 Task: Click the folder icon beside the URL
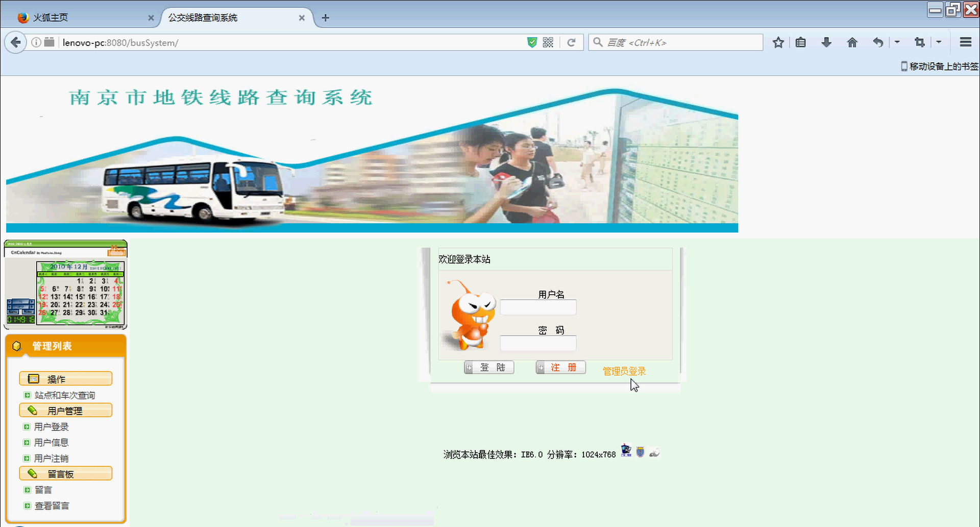49,42
